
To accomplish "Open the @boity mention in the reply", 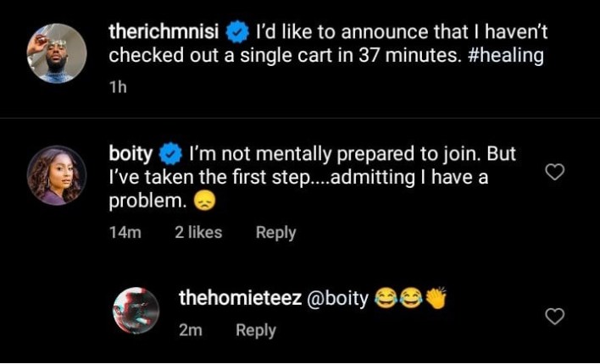I will click(338, 299).
